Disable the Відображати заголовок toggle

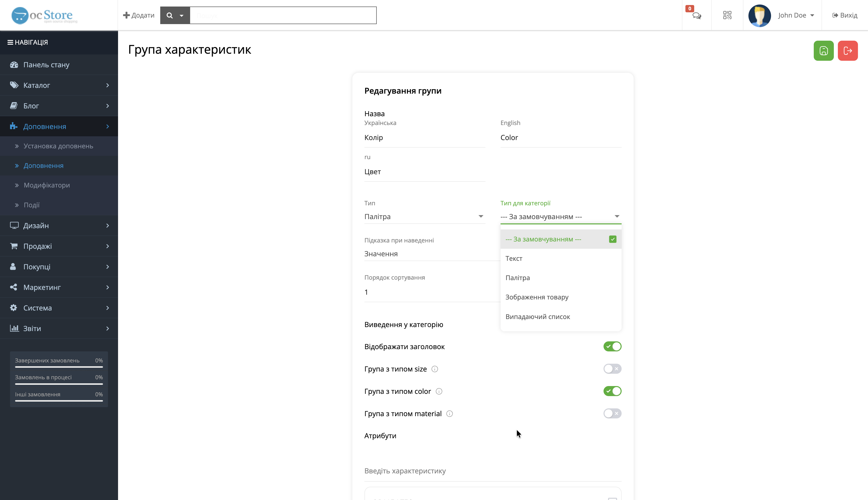tap(612, 346)
